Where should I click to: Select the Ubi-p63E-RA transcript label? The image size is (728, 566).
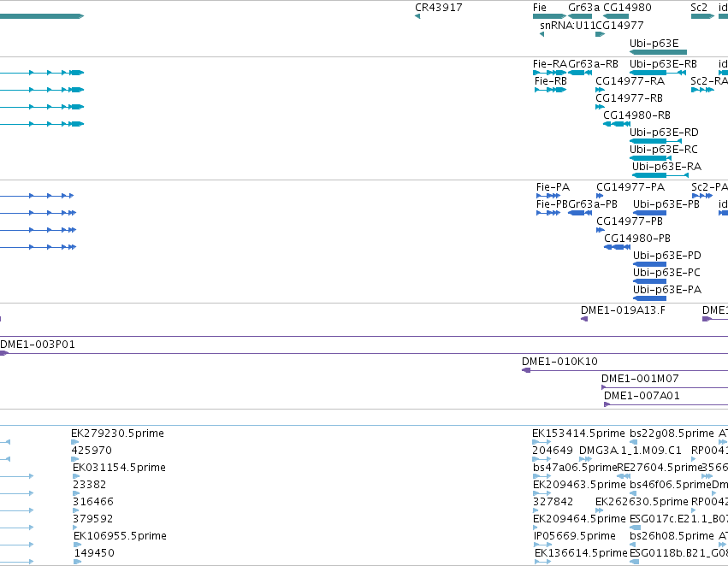pyautogui.click(x=666, y=167)
